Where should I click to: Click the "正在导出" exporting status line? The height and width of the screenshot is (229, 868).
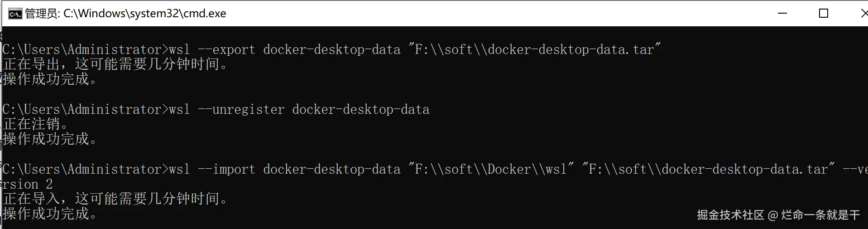point(115,64)
